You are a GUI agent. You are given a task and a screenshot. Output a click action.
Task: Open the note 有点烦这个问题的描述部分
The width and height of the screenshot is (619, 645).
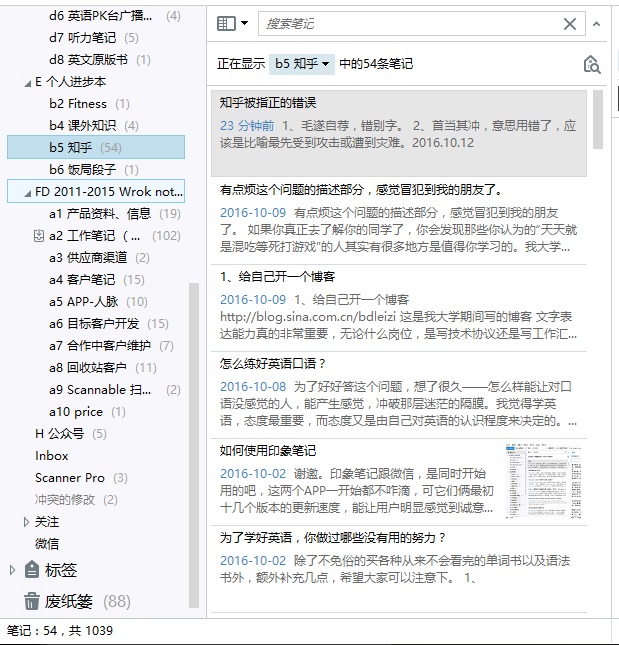click(x=399, y=221)
